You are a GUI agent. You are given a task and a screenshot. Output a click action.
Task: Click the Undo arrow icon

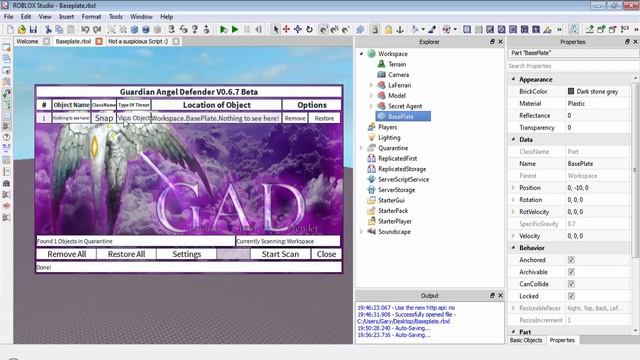85,29
